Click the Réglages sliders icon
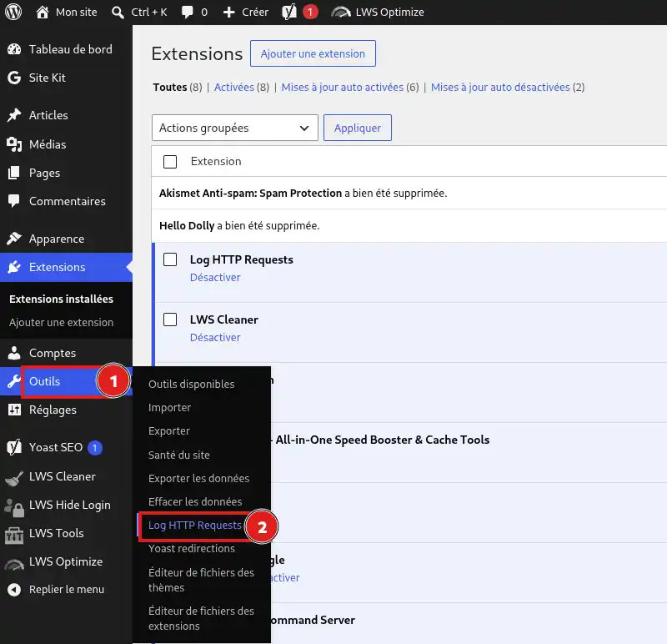Viewport: 667px width, 644px height. [14, 410]
